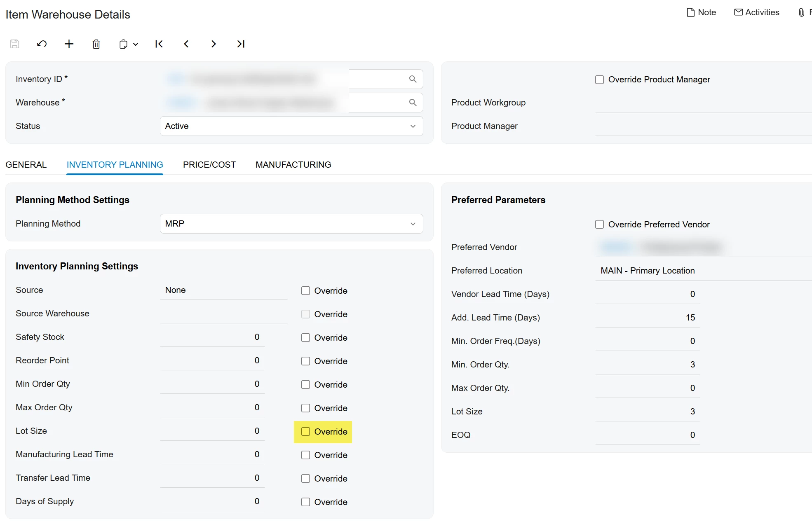The width and height of the screenshot is (812, 531).
Task: Click the undo/cancel toolbar icon
Action: (x=42, y=44)
